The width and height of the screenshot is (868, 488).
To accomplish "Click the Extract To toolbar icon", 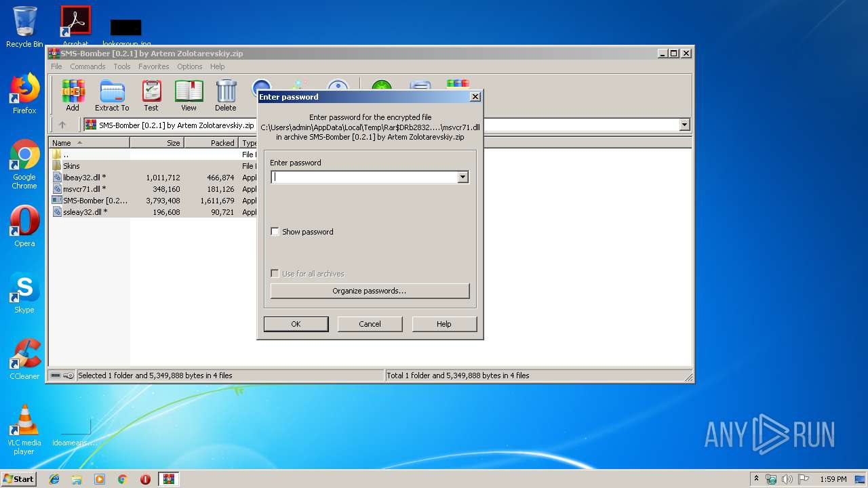I will [x=112, y=95].
